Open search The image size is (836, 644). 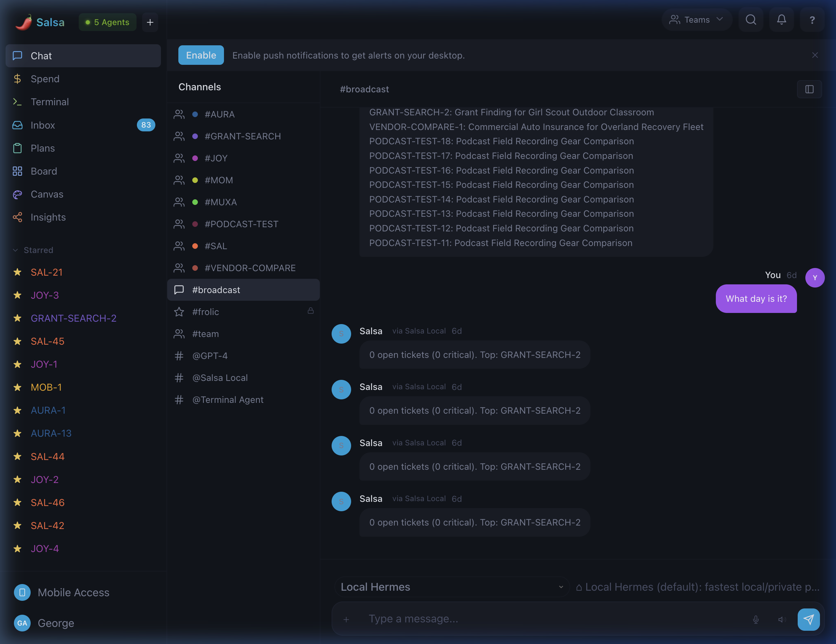(x=751, y=20)
